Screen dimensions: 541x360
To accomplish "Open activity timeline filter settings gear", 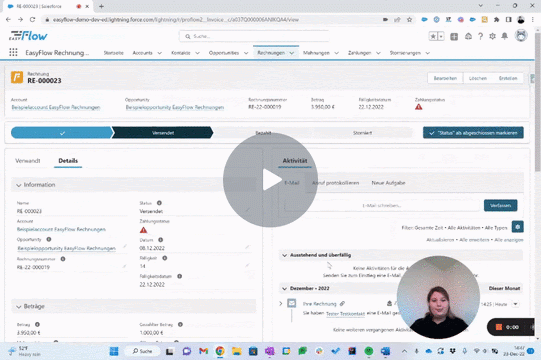I will coord(518,227).
